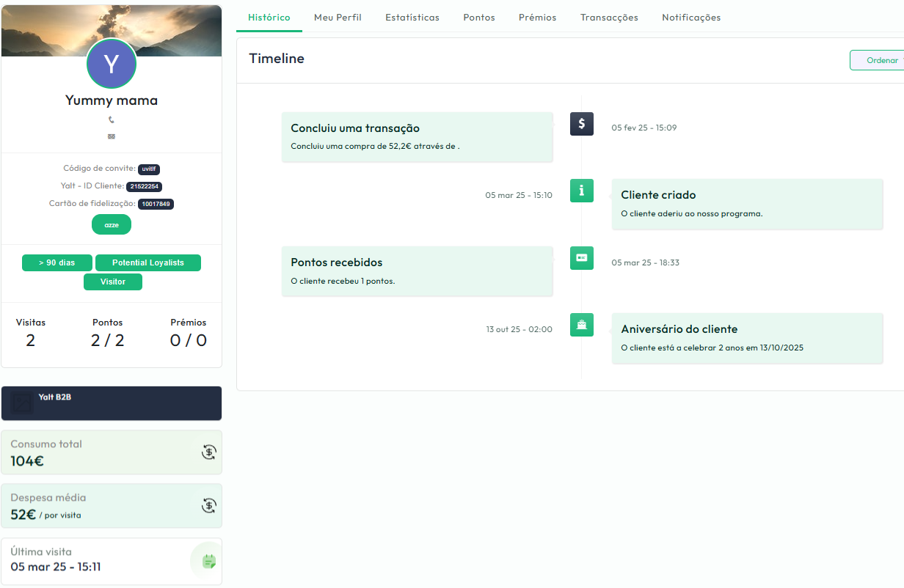Click the Última visita calendar icon
Image resolution: width=904 pixels, height=588 pixels.
coord(209,562)
